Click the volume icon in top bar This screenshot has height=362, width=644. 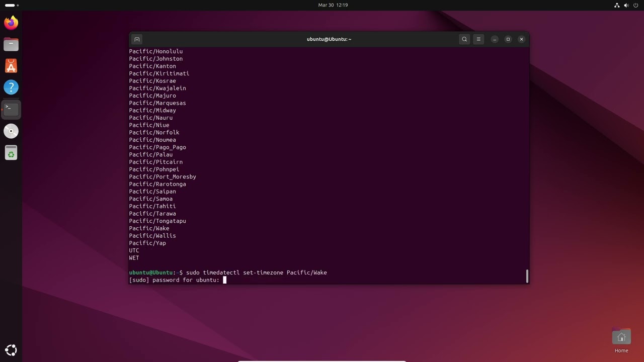pyautogui.click(x=626, y=5)
